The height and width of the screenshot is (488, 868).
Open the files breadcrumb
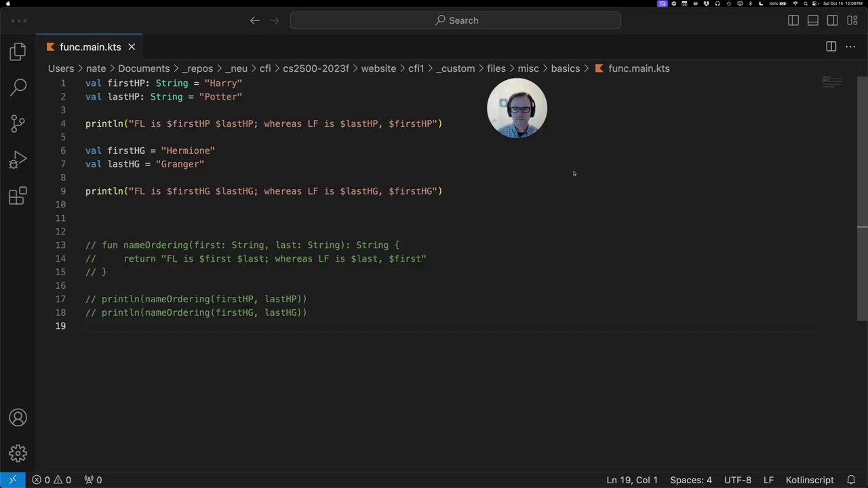(x=496, y=68)
